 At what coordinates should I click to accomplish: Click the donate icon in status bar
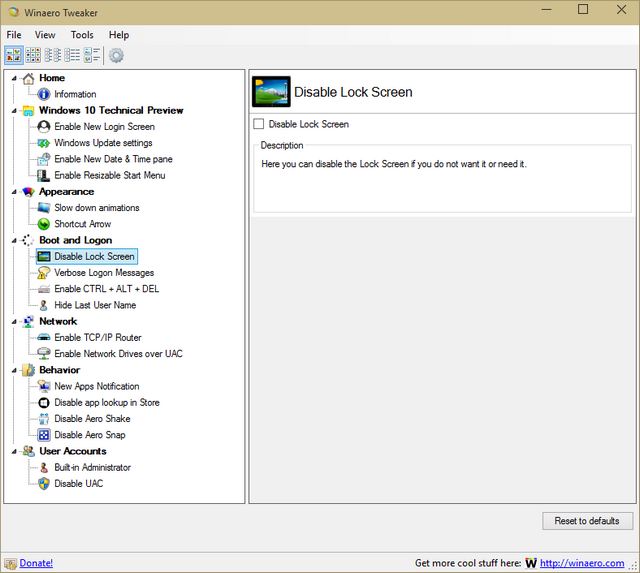[x=11, y=564]
